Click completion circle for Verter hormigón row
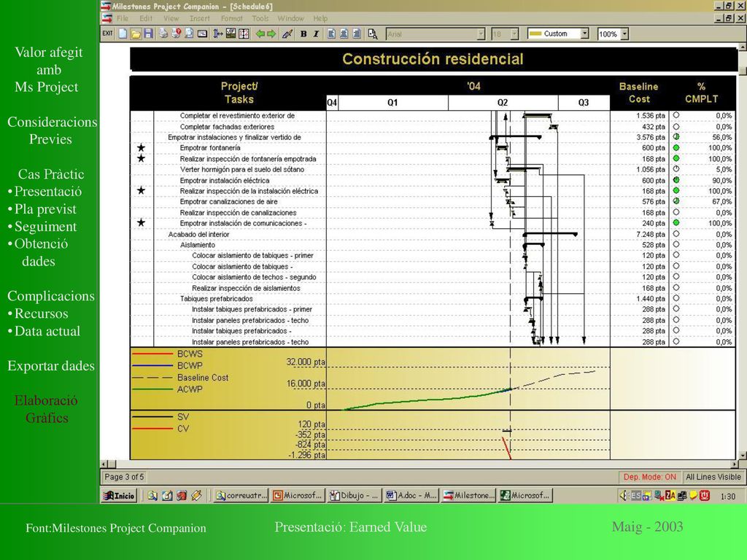This screenshot has width=747, height=560. [x=676, y=169]
